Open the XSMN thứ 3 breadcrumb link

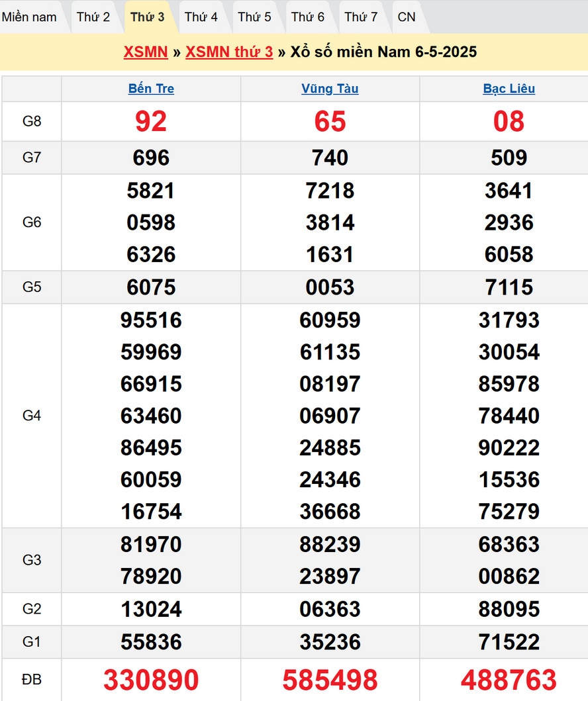pos(229,52)
